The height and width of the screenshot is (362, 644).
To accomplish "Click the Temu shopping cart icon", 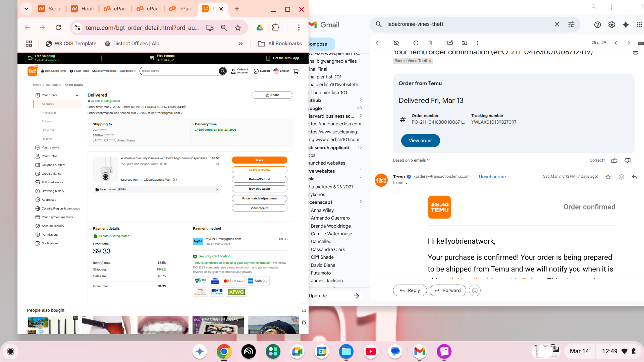I will point(296,71).
